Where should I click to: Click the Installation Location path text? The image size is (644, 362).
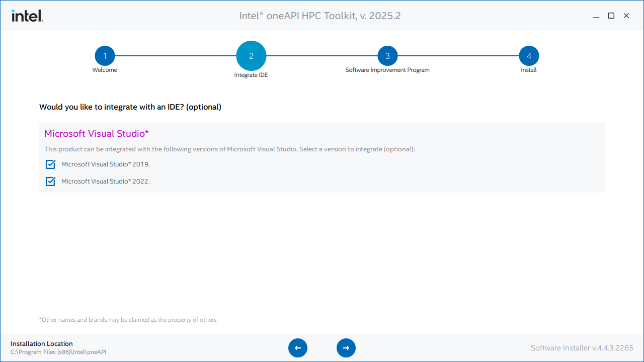tap(58, 352)
